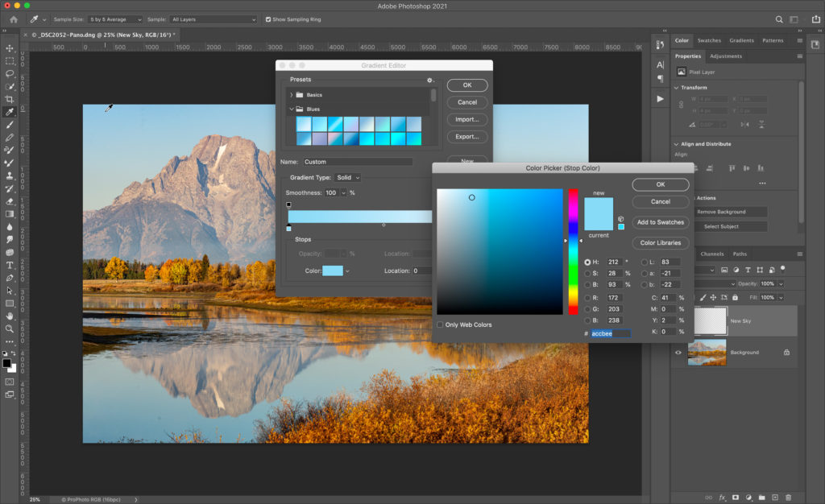This screenshot has width=825, height=504.
Task: Open the gradient presets gear menu
Action: [x=429, y=80]
